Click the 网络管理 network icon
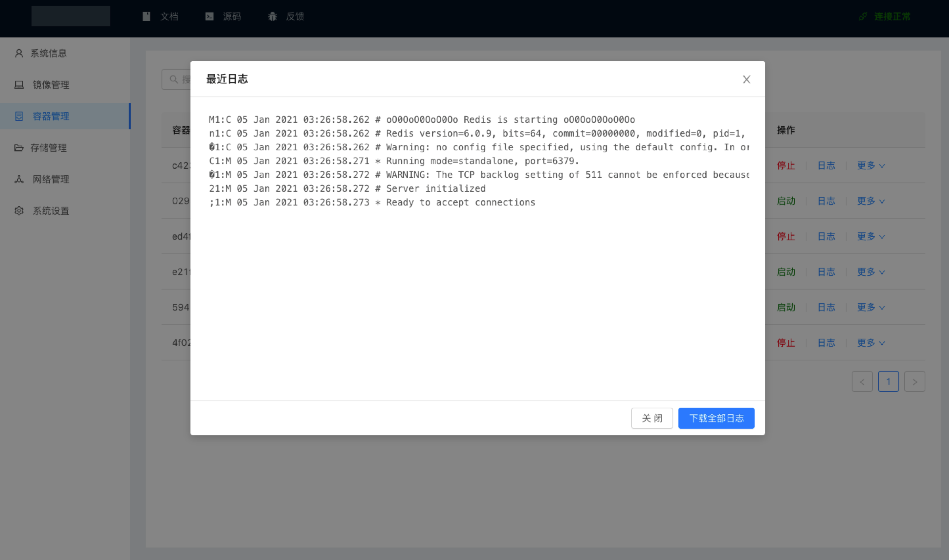This screenshot has width=949, height=560. click(x=19, y=179)
